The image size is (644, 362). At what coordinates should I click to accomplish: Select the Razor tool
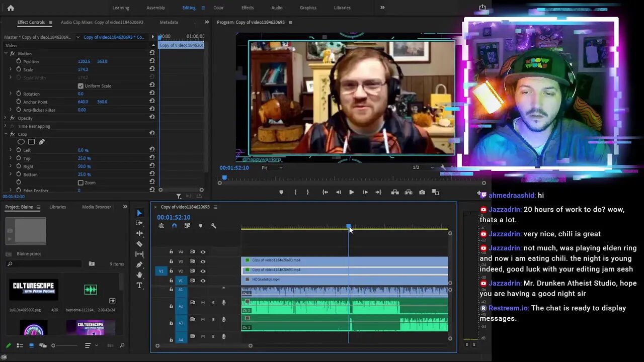[139, 244]
